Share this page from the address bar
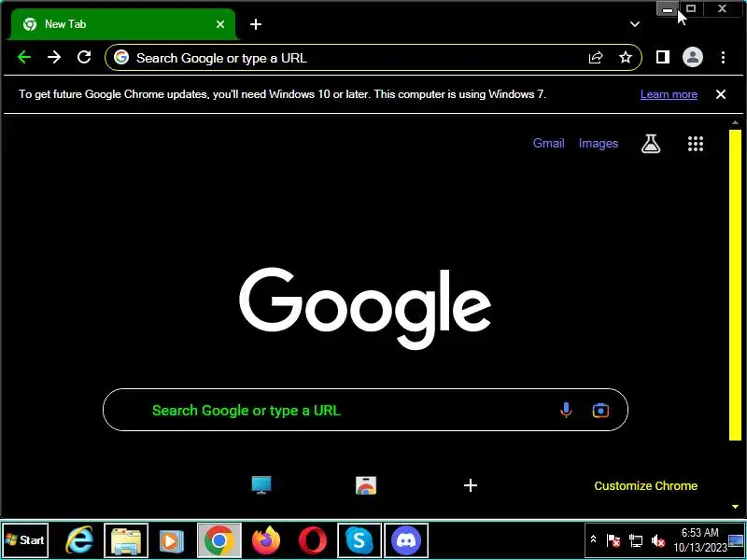Screen dimensions: 747x560 tap(596, 58)
